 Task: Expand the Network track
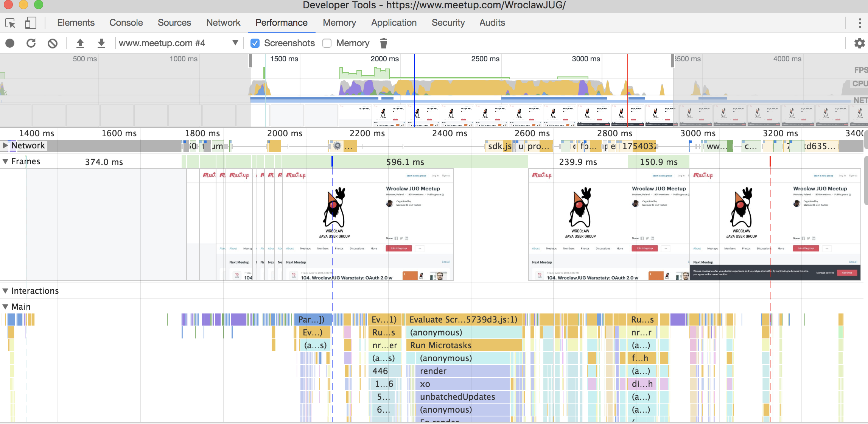pos(5,145)
